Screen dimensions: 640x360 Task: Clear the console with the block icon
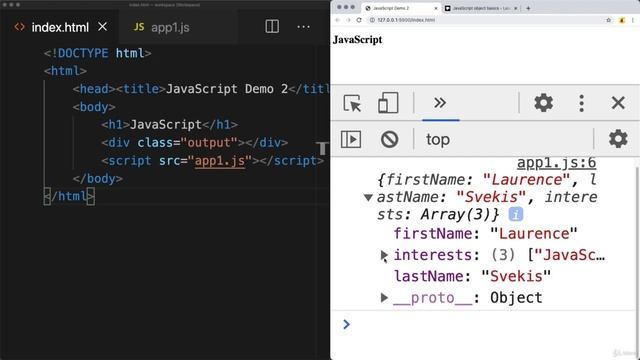click(389, 139)
